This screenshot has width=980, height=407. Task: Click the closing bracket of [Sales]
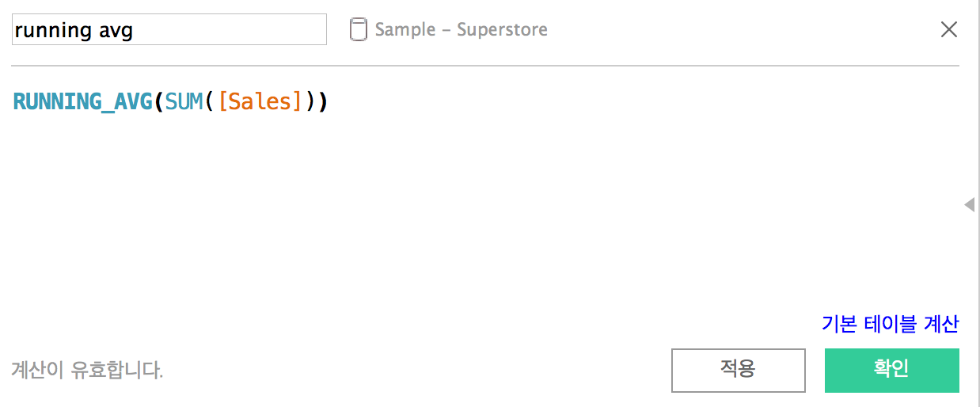coord(298,102)
